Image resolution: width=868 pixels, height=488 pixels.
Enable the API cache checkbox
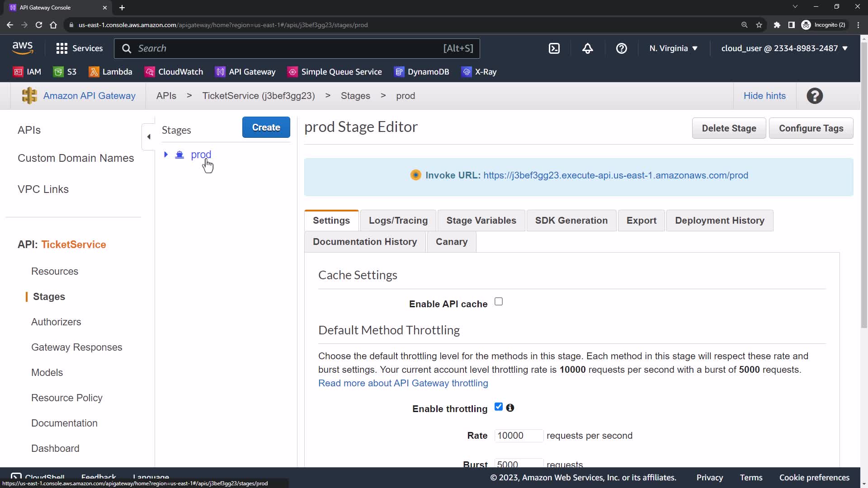coord(499,301)
